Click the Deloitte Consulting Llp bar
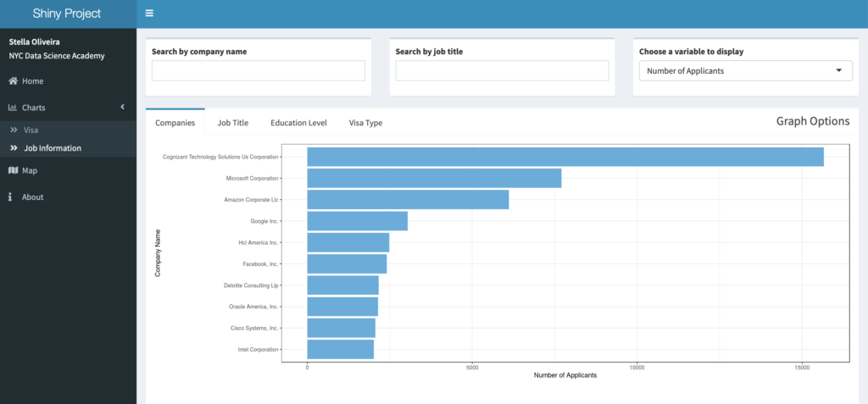The image size is (868, 404). (342, 285)
